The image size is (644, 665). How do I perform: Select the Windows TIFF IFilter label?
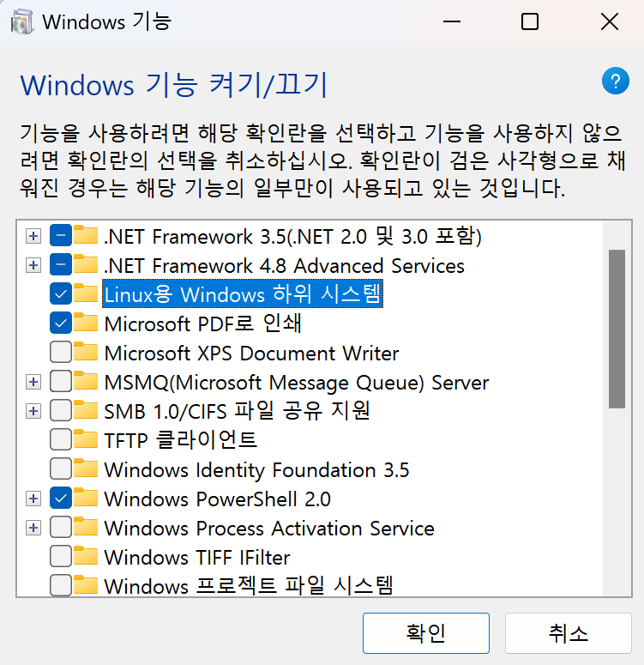click(x=197, y=557)
